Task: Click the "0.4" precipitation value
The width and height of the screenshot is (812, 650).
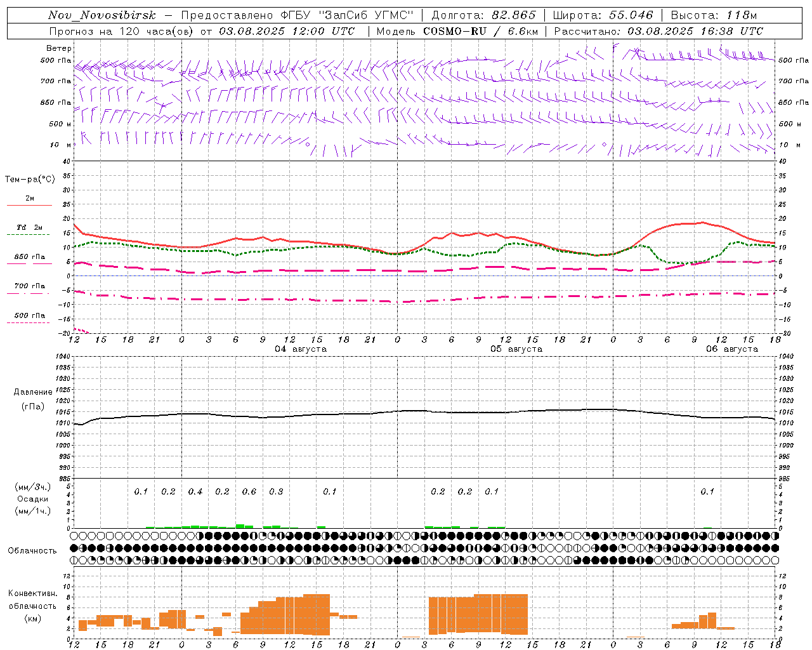Action: (195, 492)
